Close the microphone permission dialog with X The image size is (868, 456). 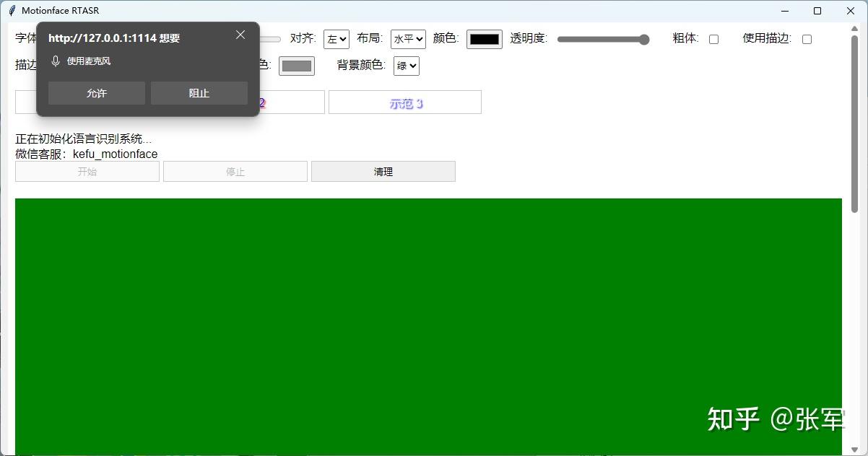[240, 34]
